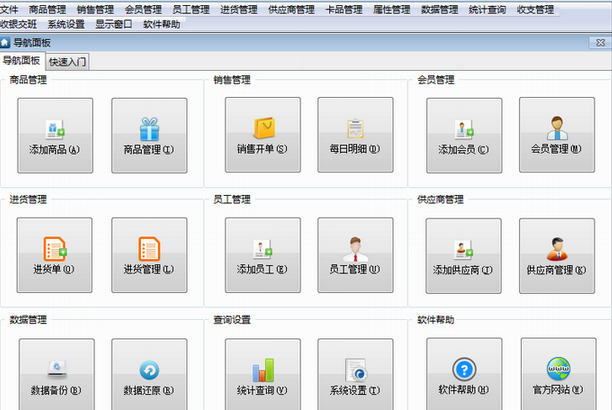Open the 数据管理 menu in menu bar
The width and height of the screenshot is (612, 410).
pos(439,9)
